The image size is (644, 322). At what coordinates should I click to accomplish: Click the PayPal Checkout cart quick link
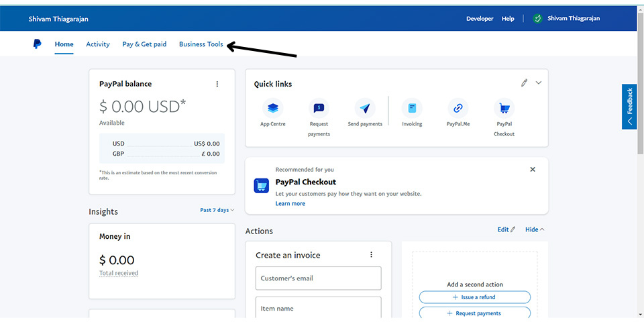504,107
